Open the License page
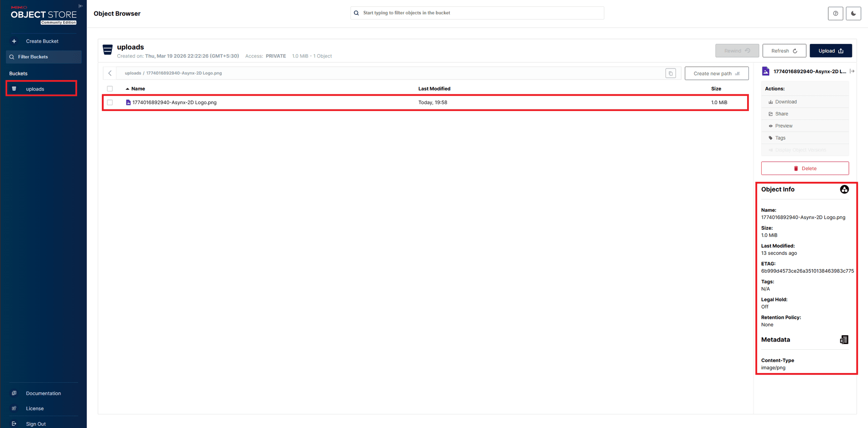 (x=35, y=409)
